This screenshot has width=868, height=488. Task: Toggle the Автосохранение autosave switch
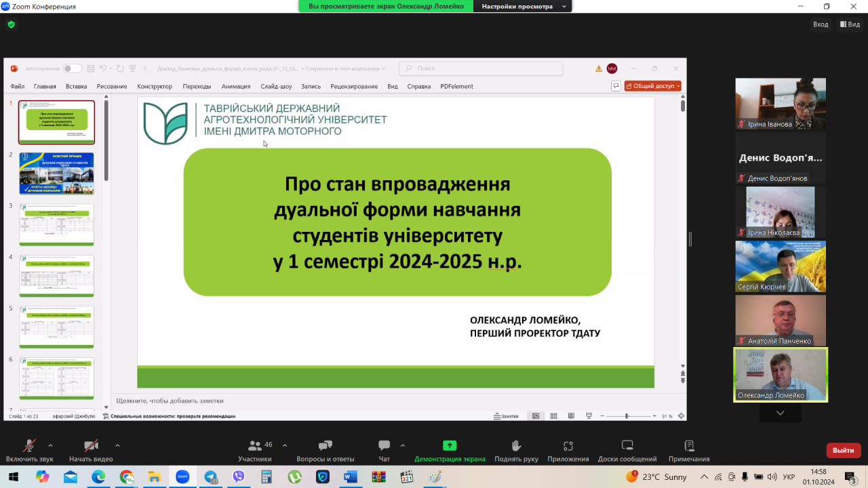click(73, 68)
